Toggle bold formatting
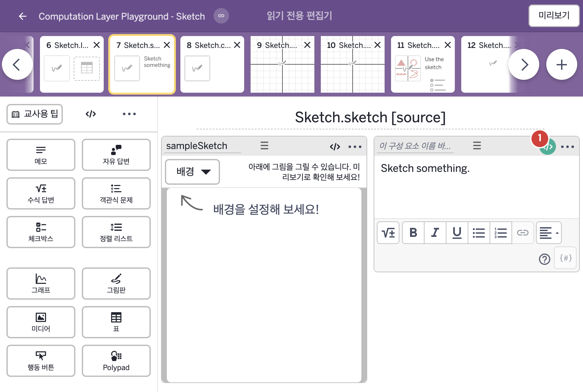The height and width of the screenshot is (392, 583). pyautogui.click(x=413, y=233)
